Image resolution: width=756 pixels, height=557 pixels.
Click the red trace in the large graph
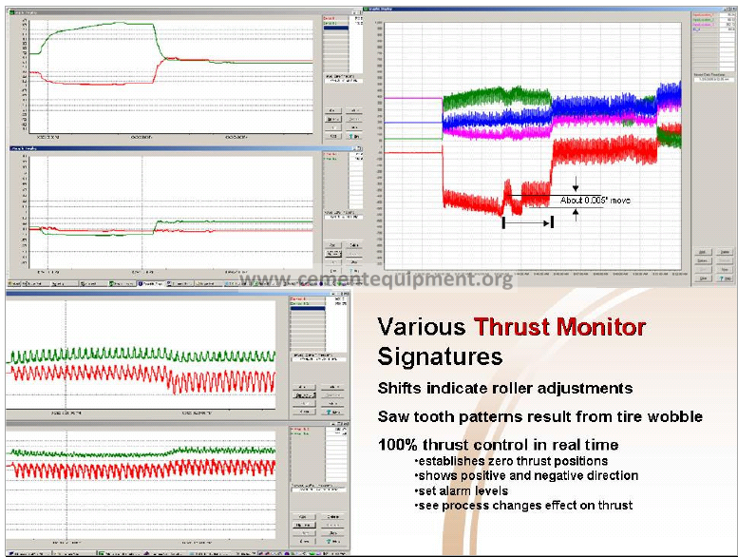[475, 198]
